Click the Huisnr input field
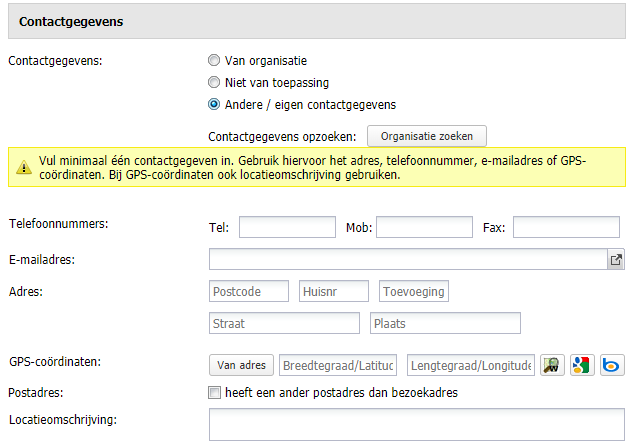Screen dimensions: 636x446 point(334,291)
